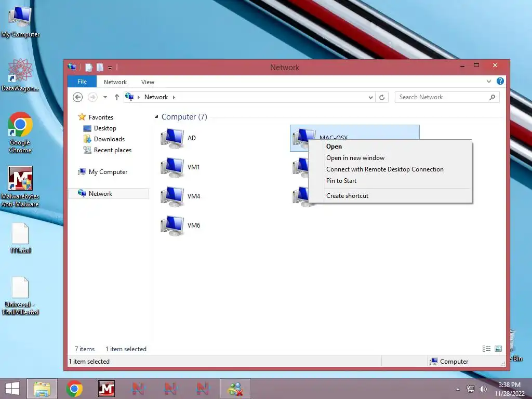Open Malwarebytes Anti-Malware desktop shortcut
Image resolution: width=532 pixels, height=399 pixels.
20,187
